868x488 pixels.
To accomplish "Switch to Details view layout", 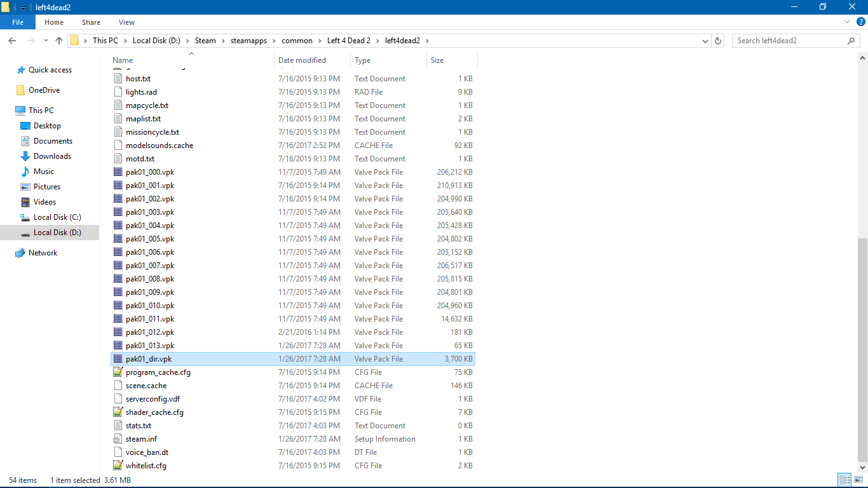I will [x=844, y=480].
